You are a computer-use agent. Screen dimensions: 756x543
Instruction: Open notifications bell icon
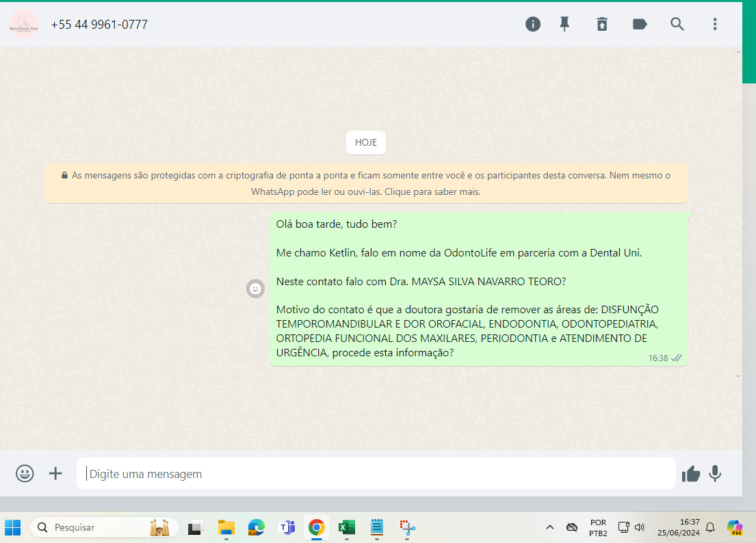710,527
